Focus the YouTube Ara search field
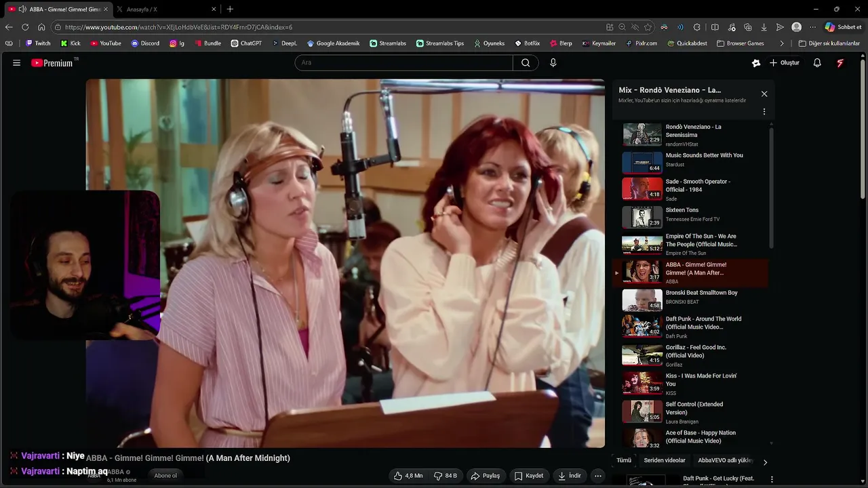The image size is (868, 488). pyautogui.click(x=403, y=63)
